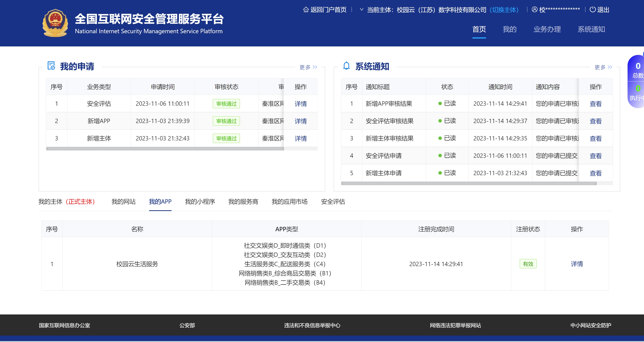Image resolution: width=644 pixels, height=342 pixels.
Task: Open 详情 for the 新增APP application
Action: 300,121
